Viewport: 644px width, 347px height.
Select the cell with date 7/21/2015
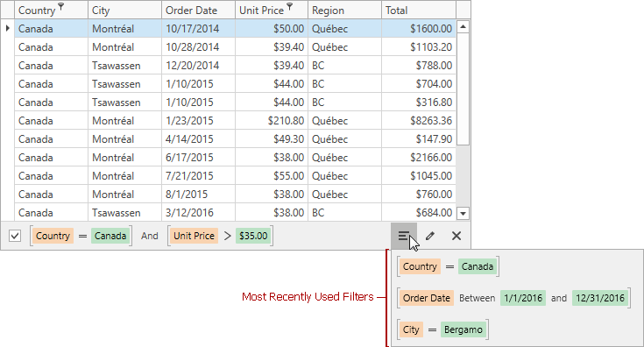[x=198, y=176]
